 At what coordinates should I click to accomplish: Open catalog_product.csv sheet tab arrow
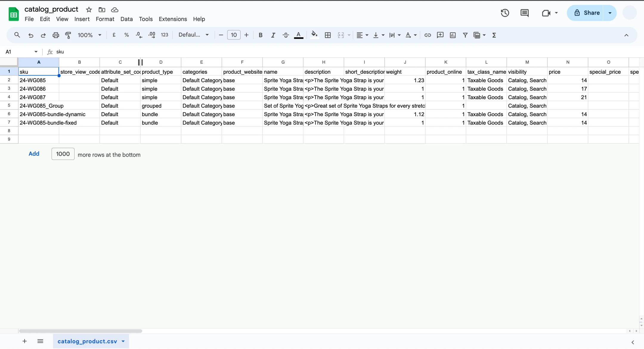pos(123,341)
